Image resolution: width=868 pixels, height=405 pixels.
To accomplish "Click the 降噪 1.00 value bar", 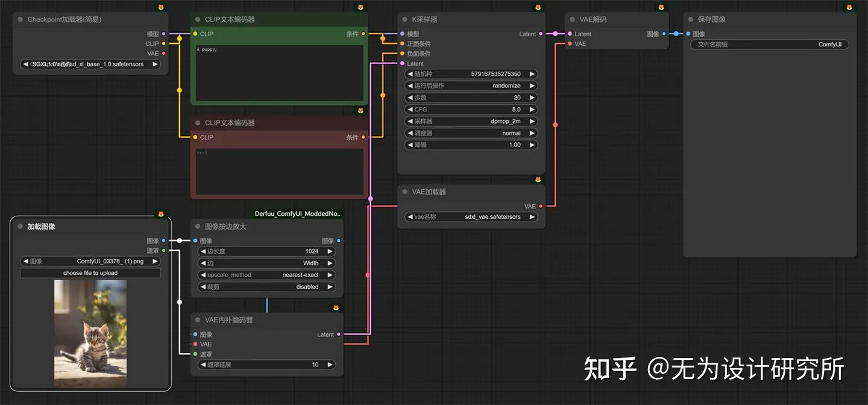I will pyautogui.click(x=471, y=145).
